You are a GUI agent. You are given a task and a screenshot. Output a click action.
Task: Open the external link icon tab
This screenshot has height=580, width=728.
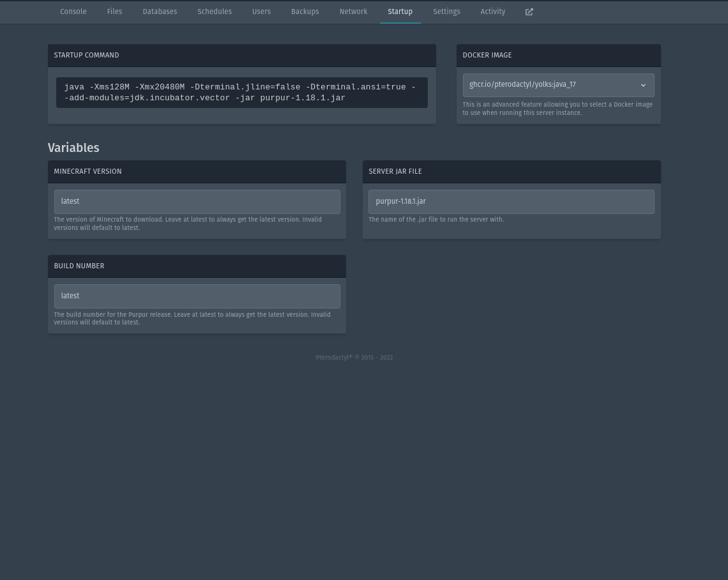click(x=529, y=12)
